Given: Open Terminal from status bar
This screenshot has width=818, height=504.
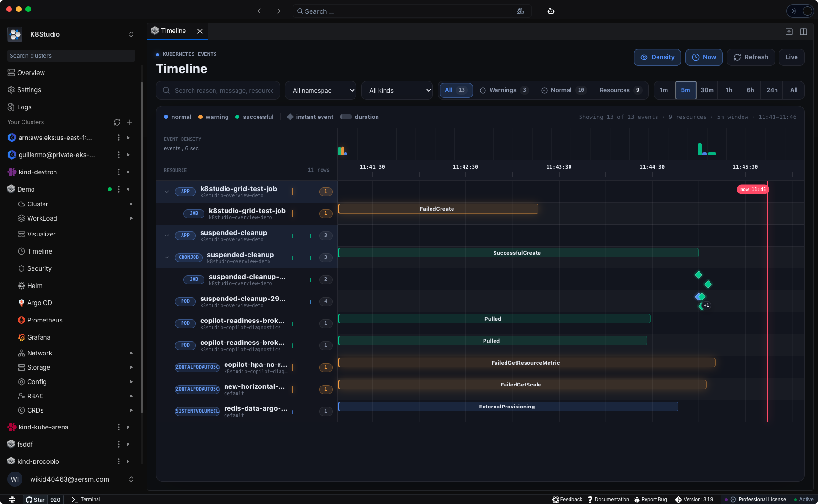Looking at the screenshot, I should pyautogui.click(x=86, y=499).
